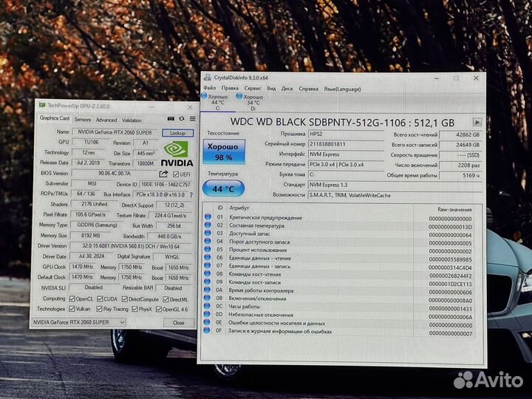
Task: Open the Advanced tab in GPU-Z
Action: [106, 119]
